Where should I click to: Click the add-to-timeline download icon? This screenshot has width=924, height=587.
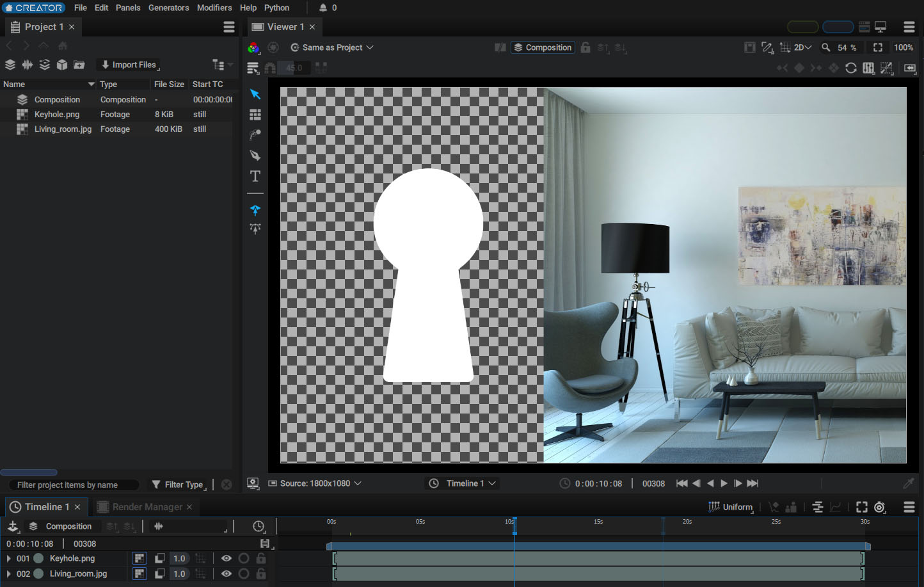[13, 526]
